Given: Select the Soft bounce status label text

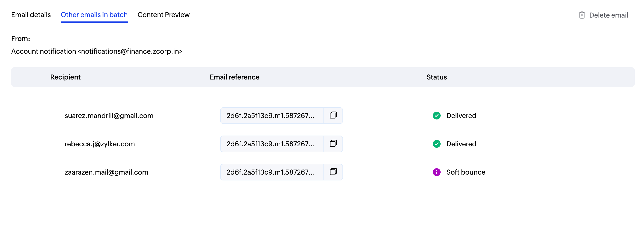Looking at the screenshot, I should (465, 172).
